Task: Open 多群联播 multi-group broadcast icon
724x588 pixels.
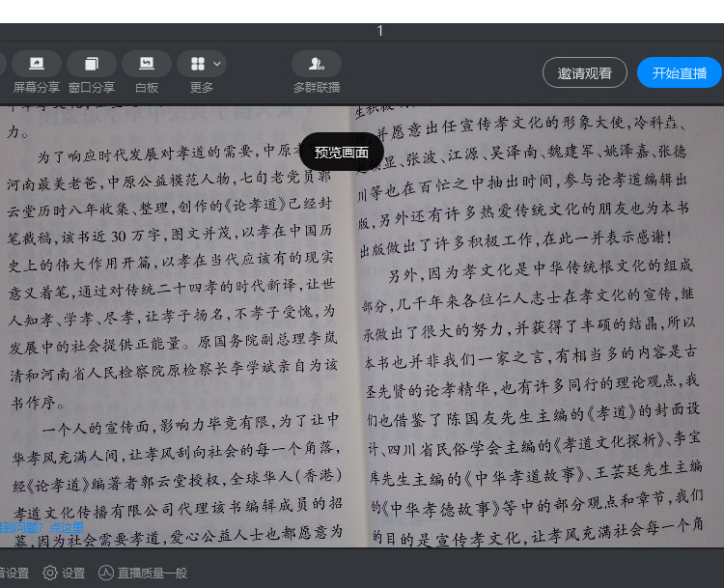Action: coord(316,64)
